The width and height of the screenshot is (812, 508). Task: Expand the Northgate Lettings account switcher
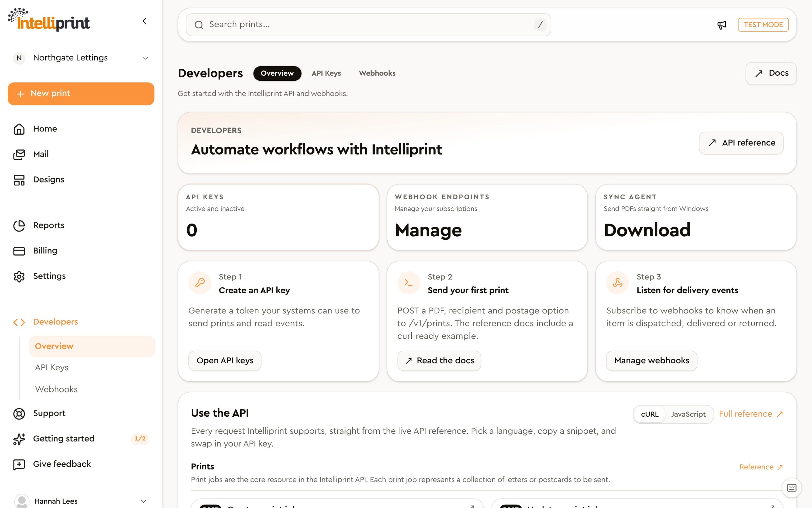[x=81, y=58]
